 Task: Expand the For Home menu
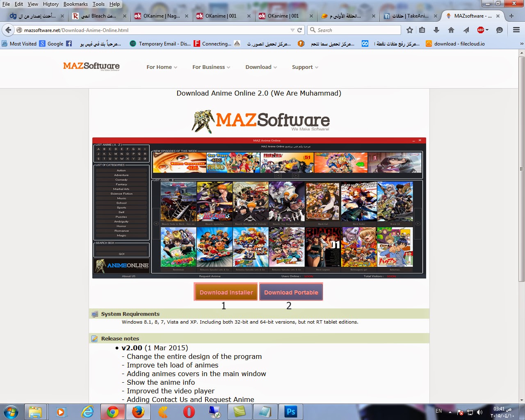[x=162, y=67]
